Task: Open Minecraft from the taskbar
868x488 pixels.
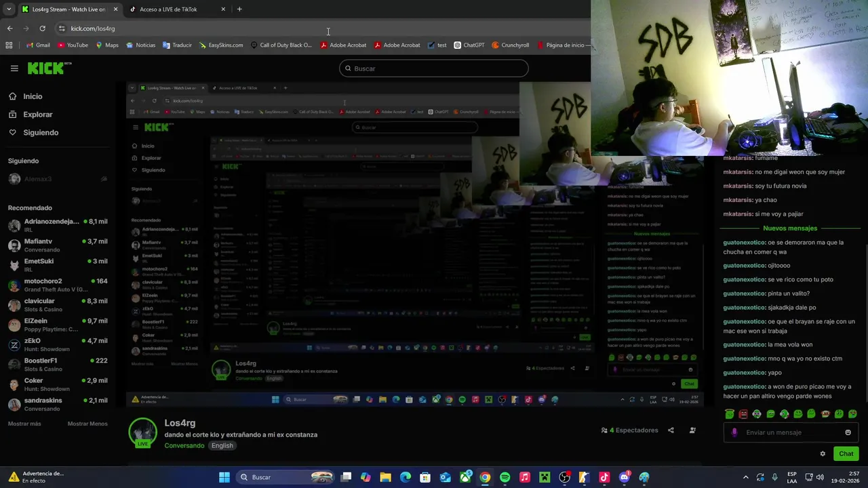Action: pyautogui.click(x=545, y=477)
